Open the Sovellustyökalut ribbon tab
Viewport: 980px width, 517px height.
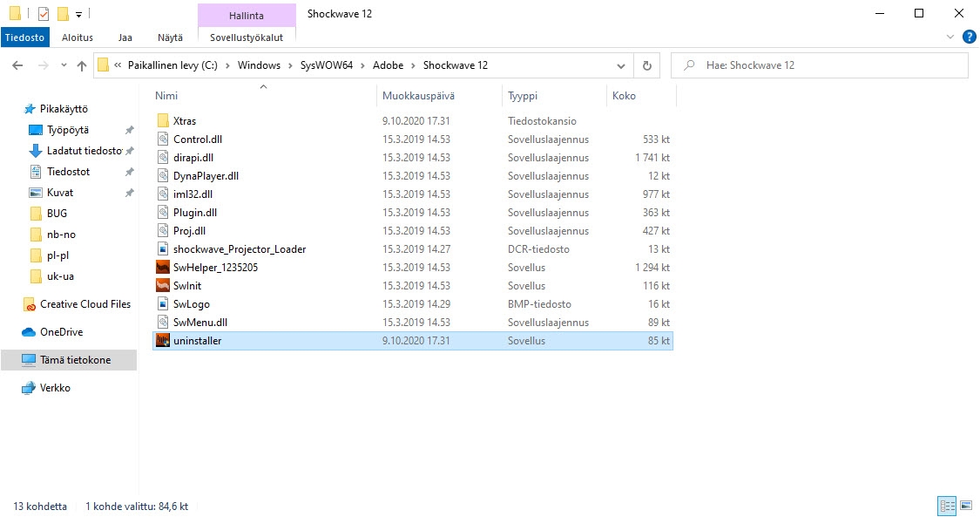point(247,37)
